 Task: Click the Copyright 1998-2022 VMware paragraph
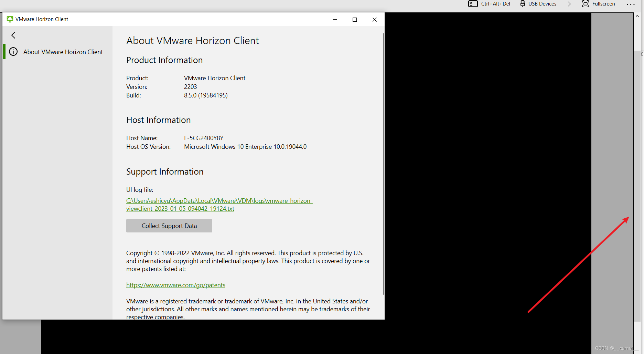coord(248,261)
